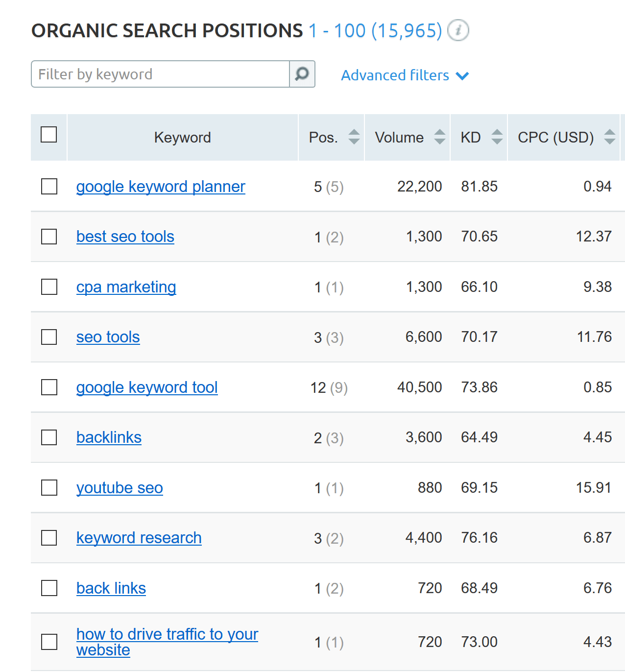Open how to drive traffic link
625x672 pixels.
tap(167, 642)
